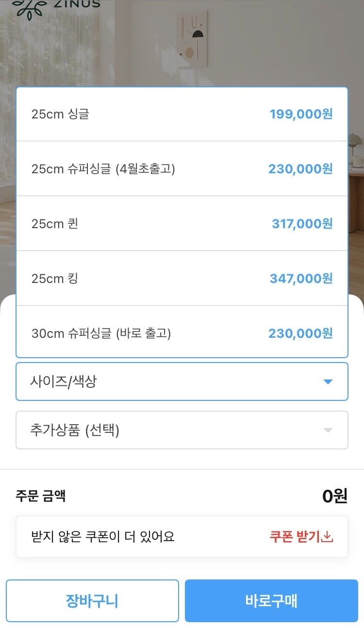
Task: Click the wall art picture in background
Action: pos(192,40)
